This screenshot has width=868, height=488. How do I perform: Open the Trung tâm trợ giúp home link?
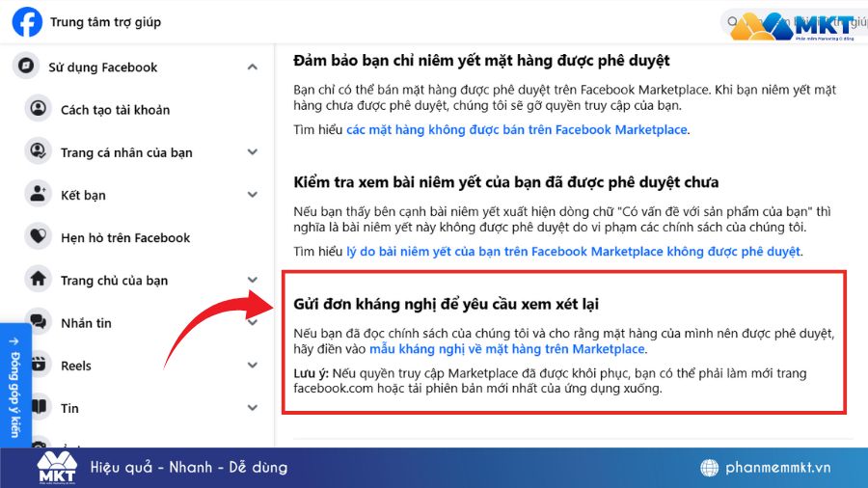click(105, 22)
